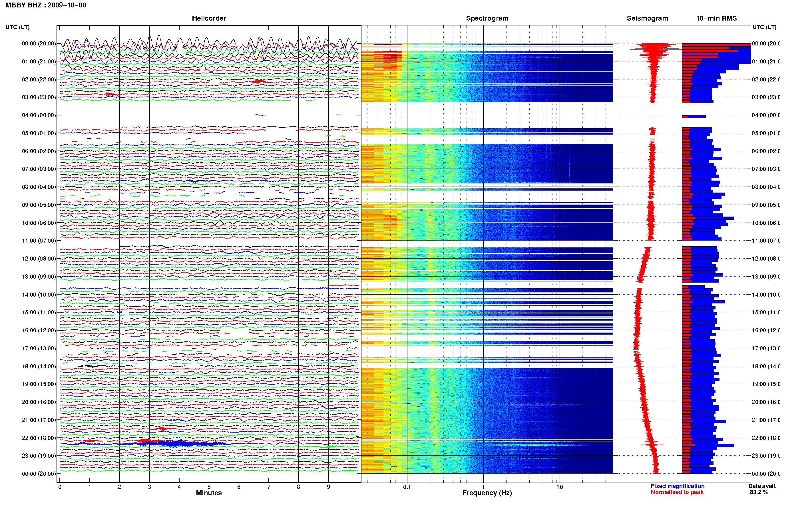Screen dimensions: 812x508
Task: Click left time label 07:00 (03:00)
Action: pyautogui.click(x=39, y=169)
